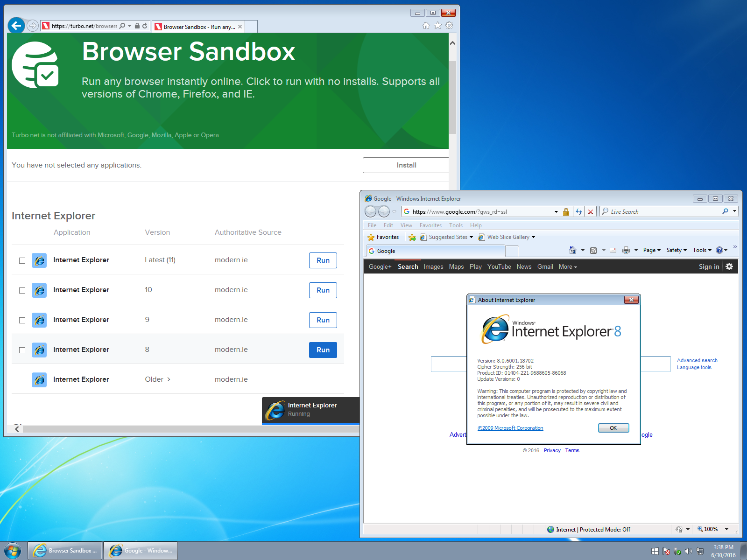
Task: Click OK in the About Internet Explorer dialog
Action: tap(613, 428)
